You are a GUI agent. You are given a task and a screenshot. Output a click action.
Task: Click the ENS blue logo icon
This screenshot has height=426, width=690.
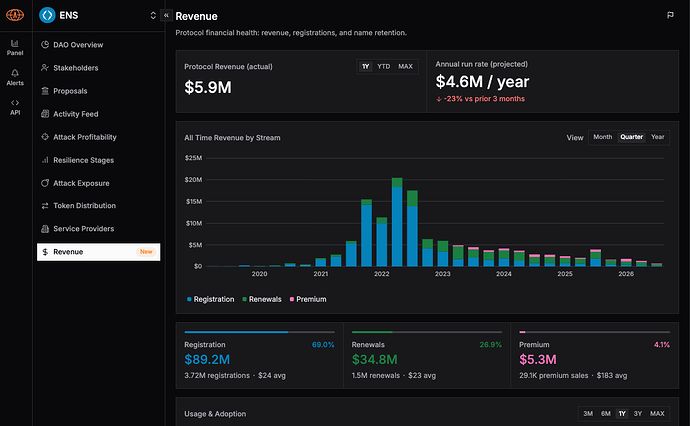pyautogui.click(x=47, y=15)
